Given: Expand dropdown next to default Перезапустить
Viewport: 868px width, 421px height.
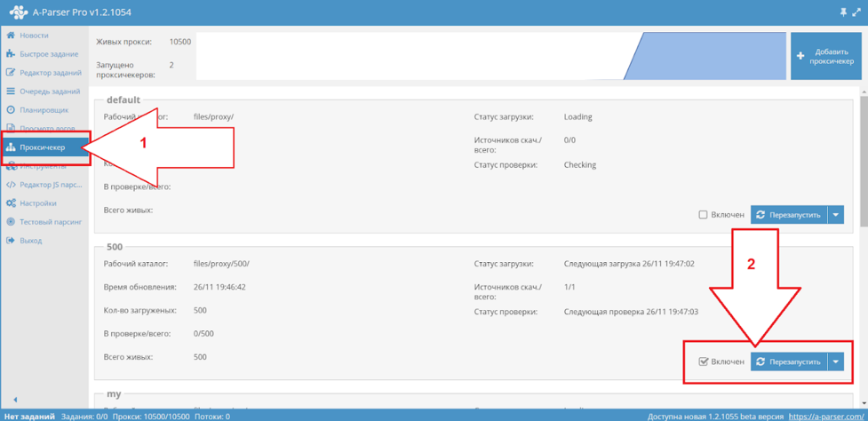Looking at the screenshot, I should point(836,215).
